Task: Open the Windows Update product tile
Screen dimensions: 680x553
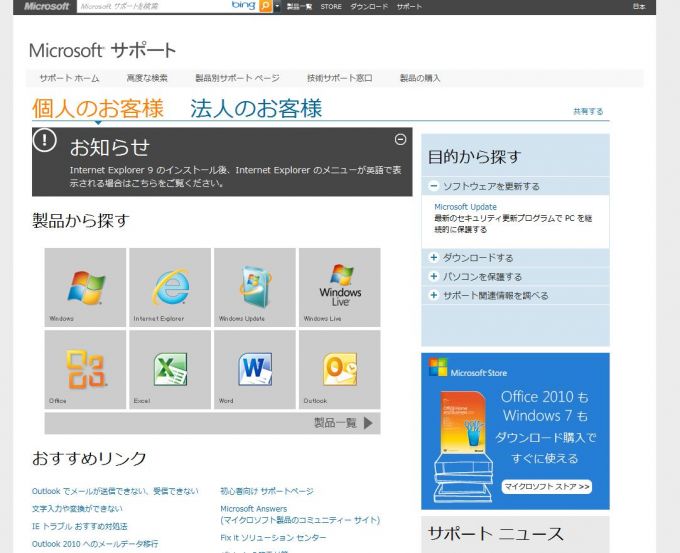Action: (x=255, y=287)
